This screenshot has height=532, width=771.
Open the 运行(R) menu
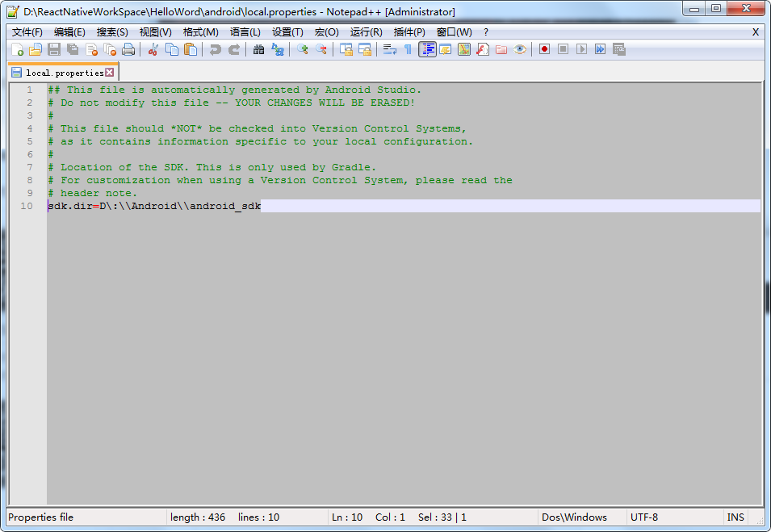(x=366, y=31)
